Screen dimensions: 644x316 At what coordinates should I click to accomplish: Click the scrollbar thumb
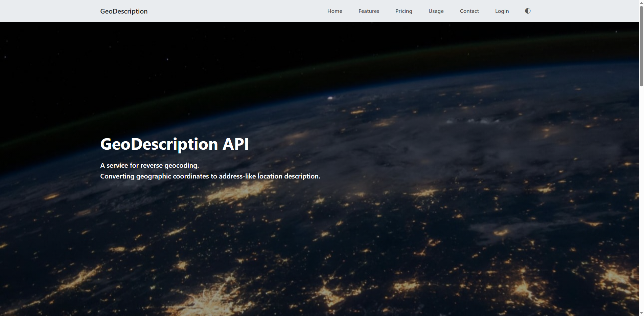click(x=641, y=44)
